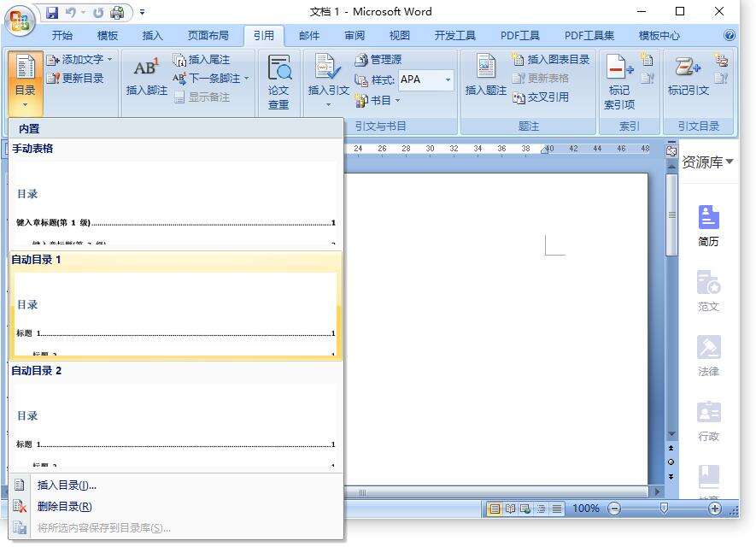
Task: Open the Developer ribbon tab
Action: (454, 36)
